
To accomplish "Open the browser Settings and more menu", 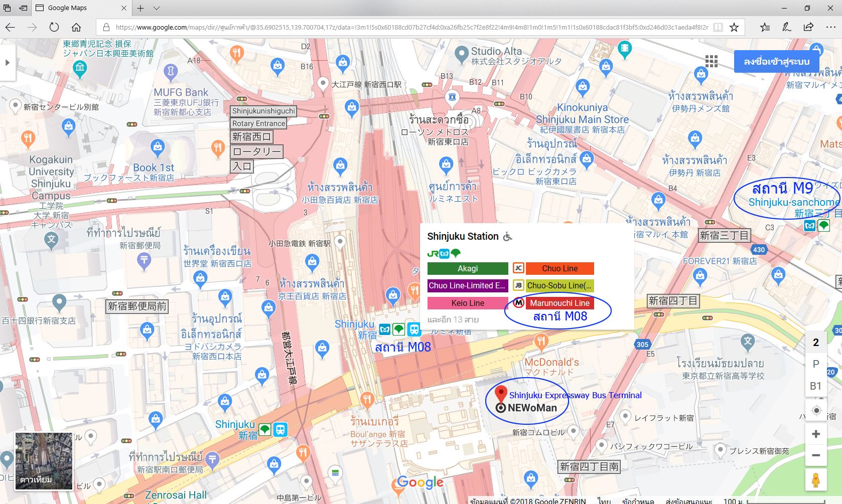I will (830, 27).
